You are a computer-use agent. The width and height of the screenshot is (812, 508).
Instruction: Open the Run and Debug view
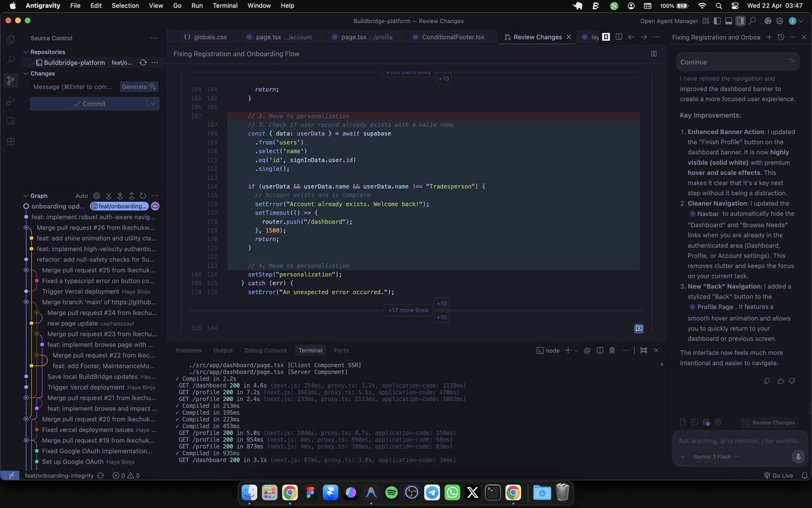point(10,100)
